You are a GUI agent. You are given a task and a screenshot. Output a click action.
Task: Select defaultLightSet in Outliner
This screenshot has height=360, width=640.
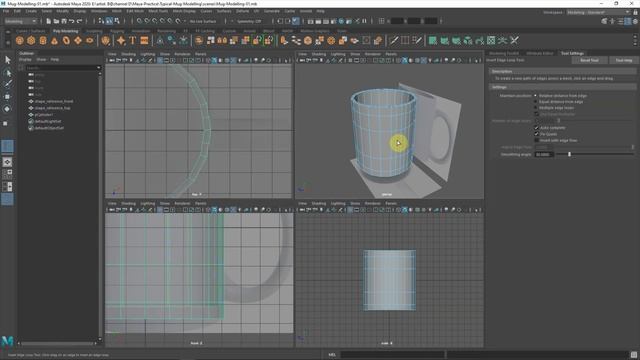pyautogui.click(x=48, y=121)
